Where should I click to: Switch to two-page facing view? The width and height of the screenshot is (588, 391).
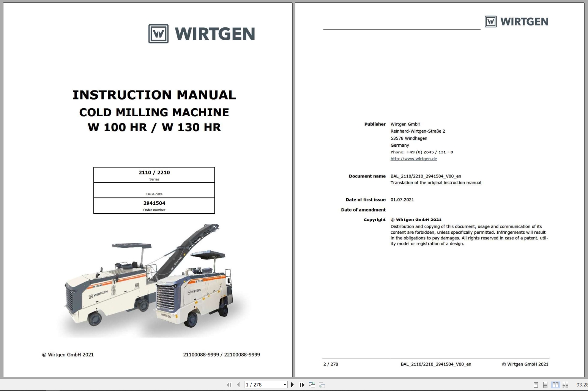point(555,385)
